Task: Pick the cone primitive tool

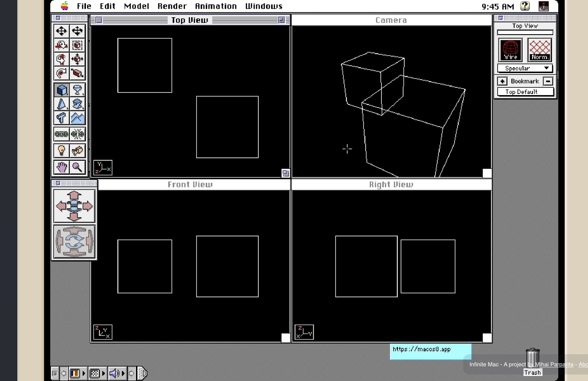Action: (61, 104)
